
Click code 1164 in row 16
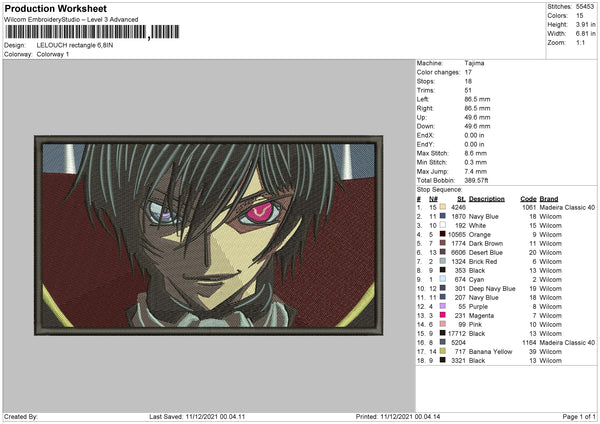pos(529,342)
